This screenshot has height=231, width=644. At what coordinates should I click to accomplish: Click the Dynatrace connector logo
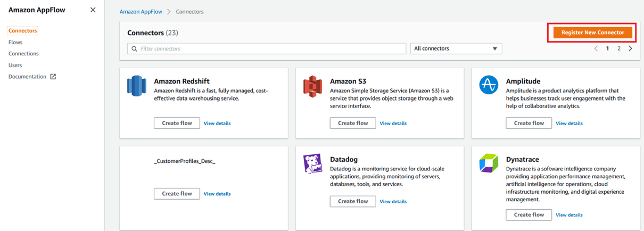click(489, 163)
